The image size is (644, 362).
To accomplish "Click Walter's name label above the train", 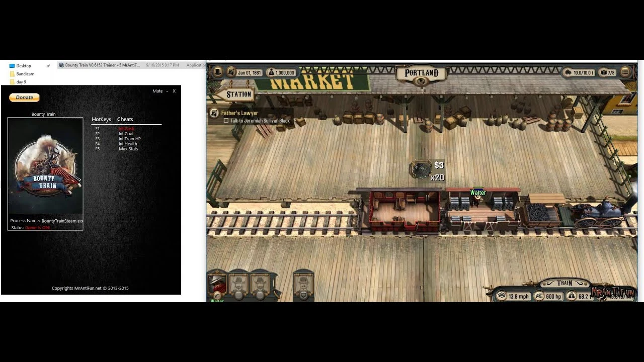I will click(x=478, y=193).
